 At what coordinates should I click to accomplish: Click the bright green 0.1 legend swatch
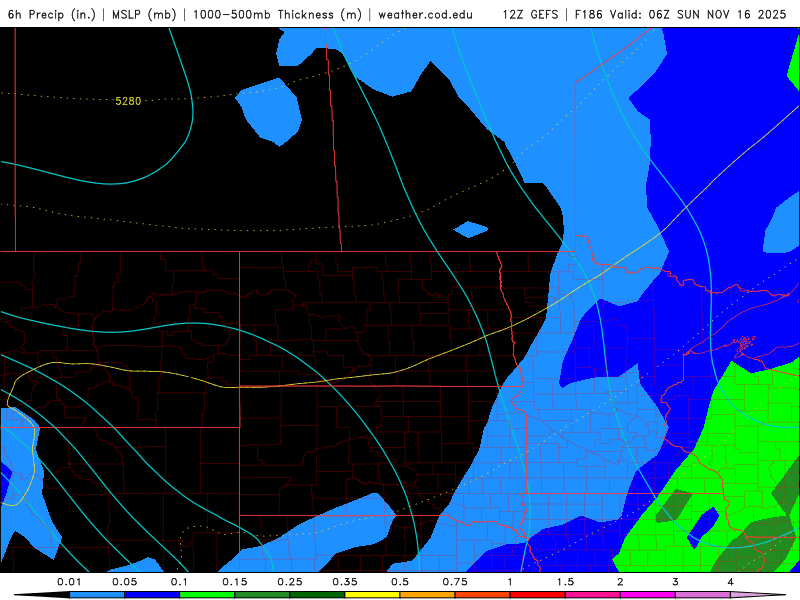(207, 595)
